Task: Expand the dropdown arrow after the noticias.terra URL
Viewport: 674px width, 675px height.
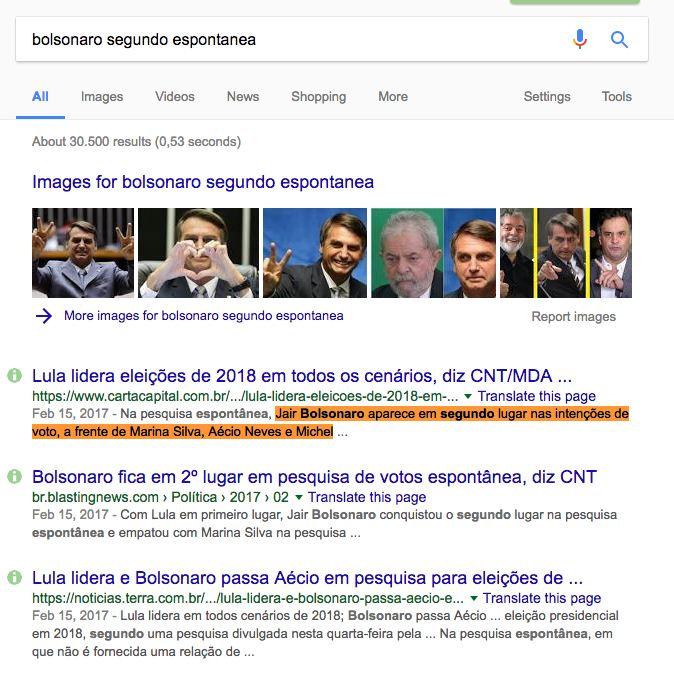Action: 474,598
